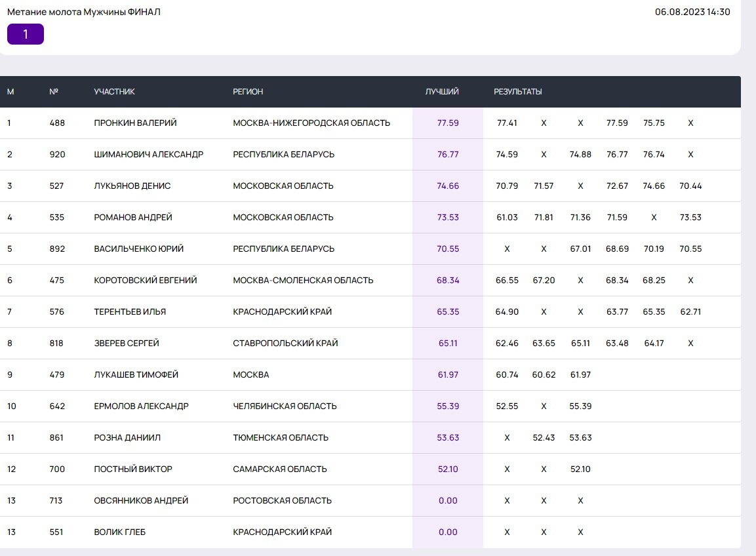The width and height of the screenshot is (756, 556).
Task: Click best result 73.53 in ЛУЧШИЙ column
Action: 448,218
